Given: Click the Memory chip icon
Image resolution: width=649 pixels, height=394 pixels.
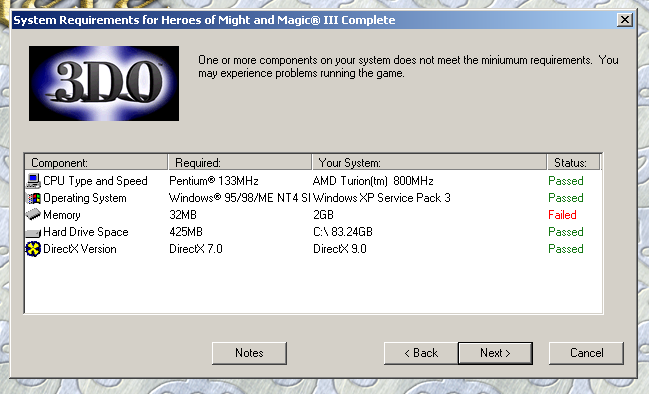Looking at the screenshot, I should (34, 215).
